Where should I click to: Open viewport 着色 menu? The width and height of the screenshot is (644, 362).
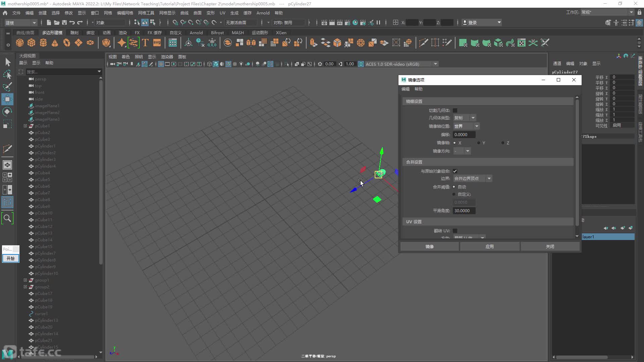click(126, 57)
